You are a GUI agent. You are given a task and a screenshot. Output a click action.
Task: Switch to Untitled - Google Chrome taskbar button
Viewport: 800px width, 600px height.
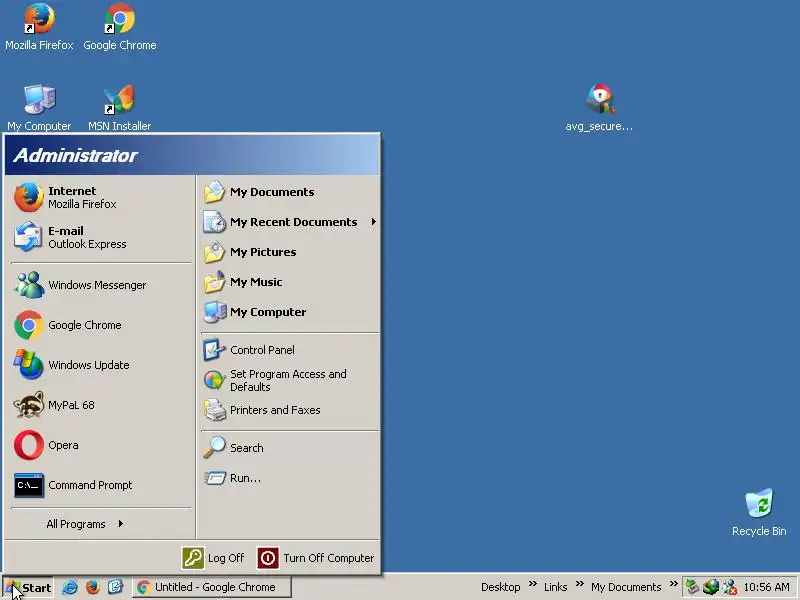pyautogui.click(x=212, y=587)
